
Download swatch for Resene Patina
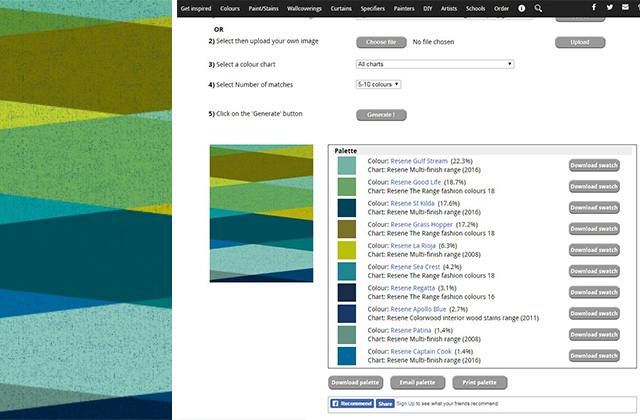coord(594,335)
